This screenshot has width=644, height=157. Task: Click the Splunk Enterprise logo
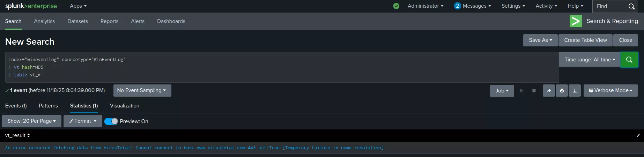click(x=31, y=6)
